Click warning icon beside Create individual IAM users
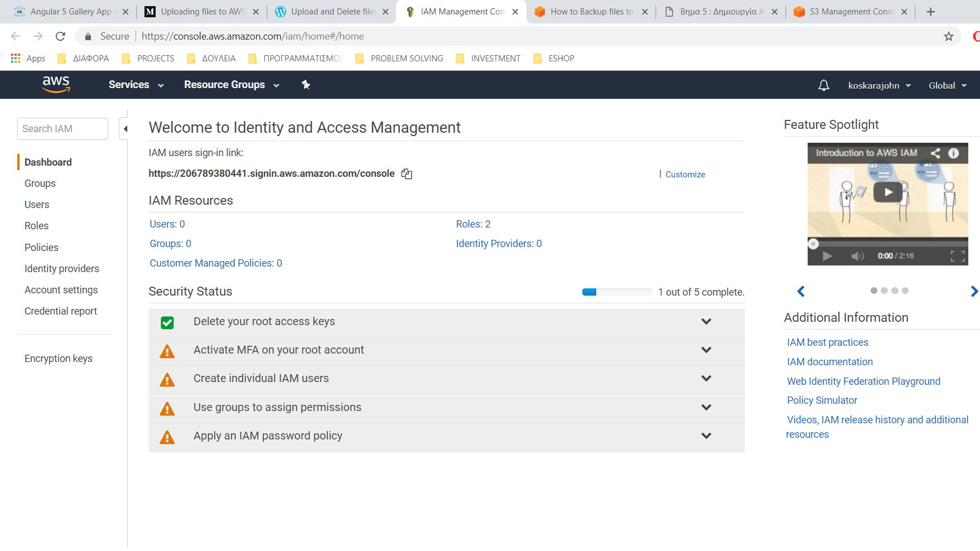Screen dimensions: 980x551 pyautogui.click(x=167, y=380)
